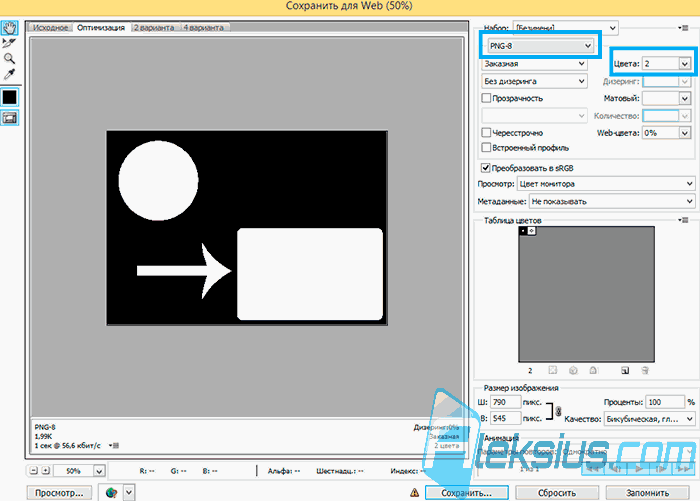Open the optimize panel flyout menu
The width and height of the screenshot is (700, 501).
(683, 28)
